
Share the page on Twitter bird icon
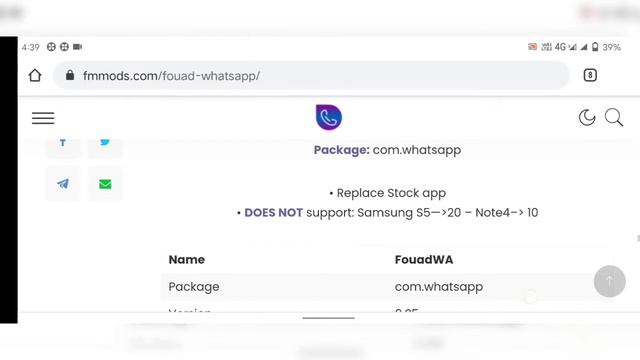(105, 142)
